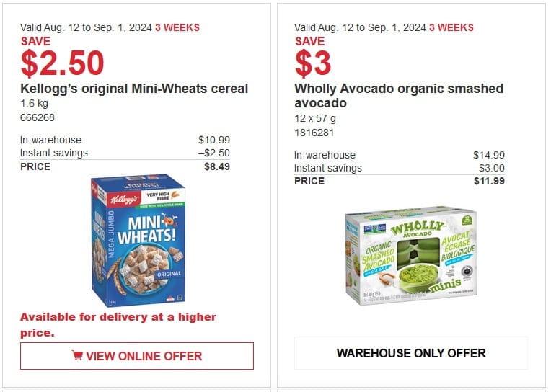Click the View Online Offer button

tap(137, 356)
